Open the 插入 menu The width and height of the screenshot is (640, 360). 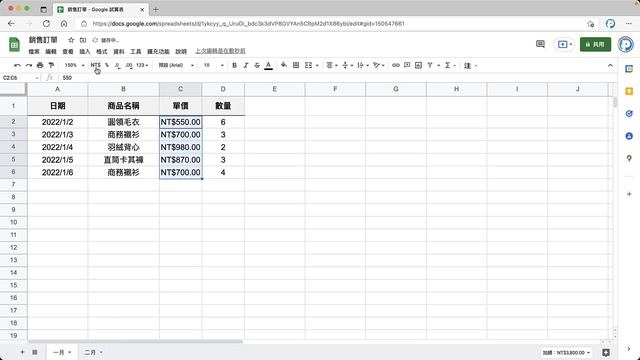click(84, 51)
